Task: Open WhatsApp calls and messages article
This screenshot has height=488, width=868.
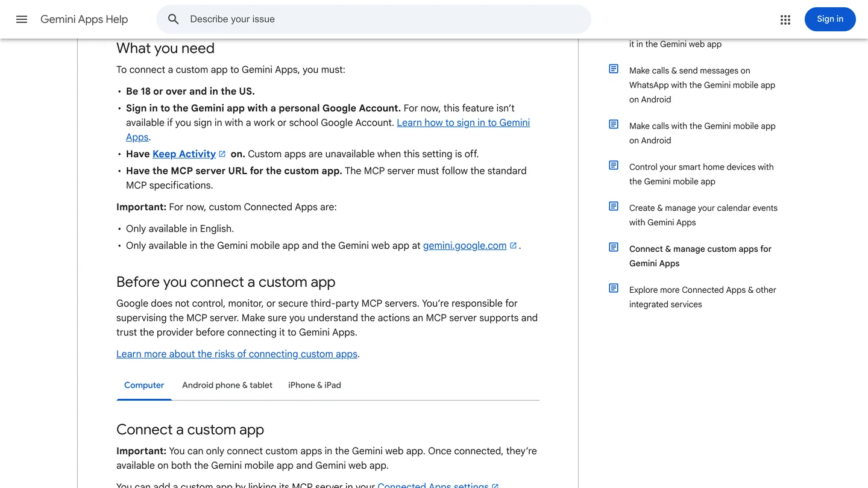Action: [x=702, y=85]
